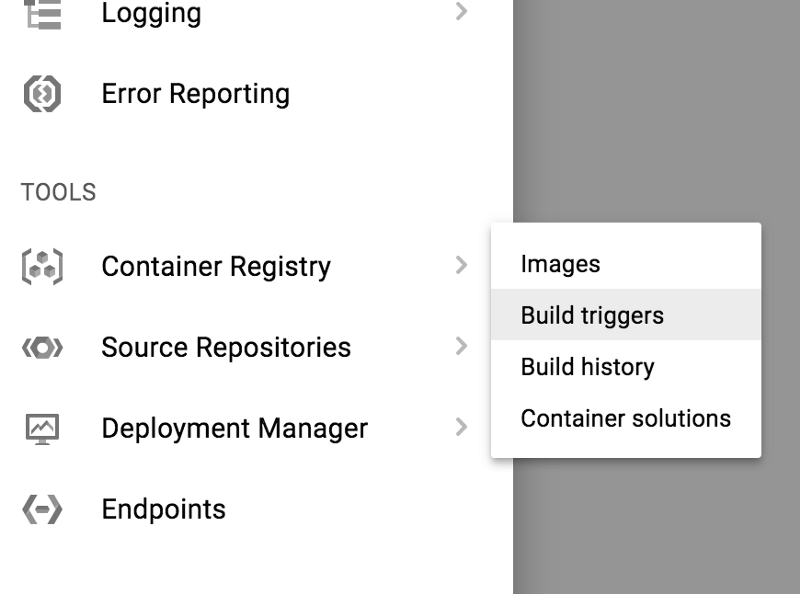Expand the Logging submenu chevron
This screenshot has height=594, width=800.
click(461, 11)
